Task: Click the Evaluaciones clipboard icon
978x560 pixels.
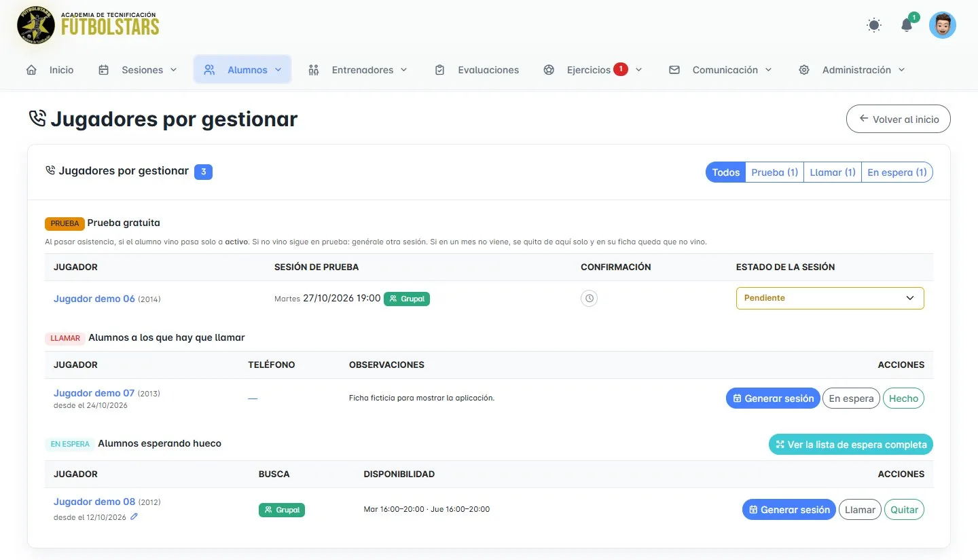Action: [x=439, y=70]
